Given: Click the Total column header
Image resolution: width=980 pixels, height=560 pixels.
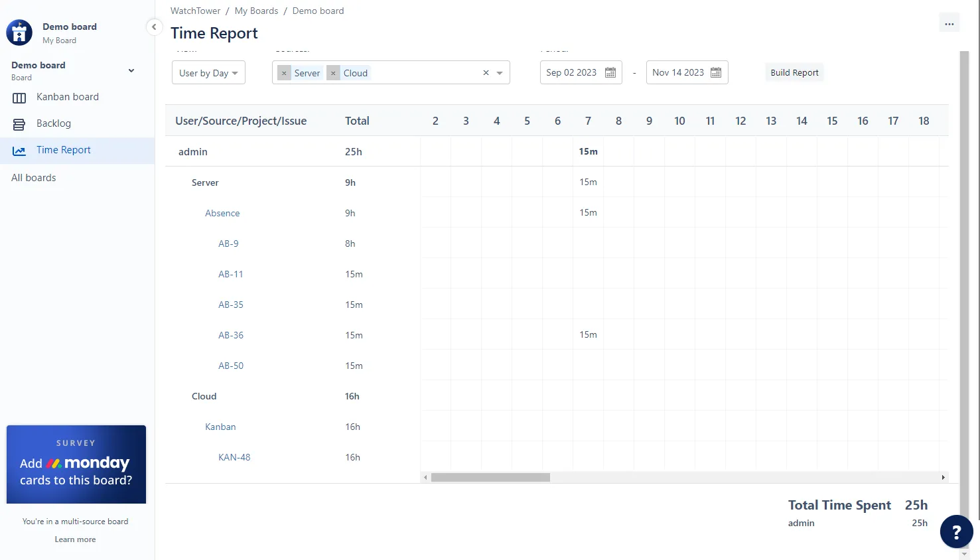Looking at the screenshot, I should click(x=357, y=121).
